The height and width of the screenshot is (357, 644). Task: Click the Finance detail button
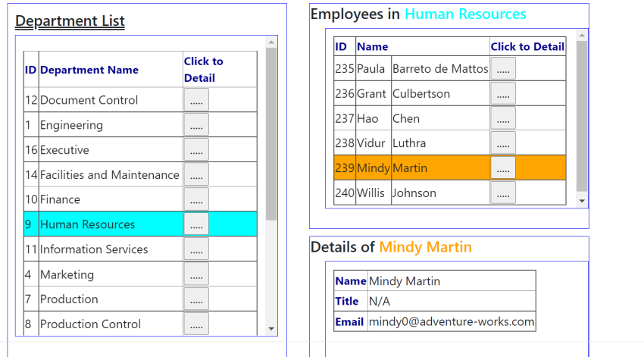pyautogui.click(x=196, y=199)
